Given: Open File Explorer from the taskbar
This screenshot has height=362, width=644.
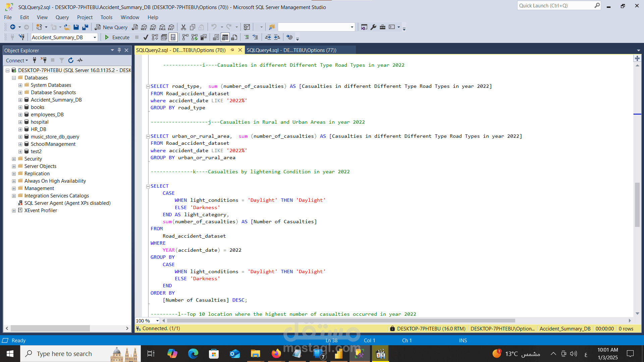Looking at the screenshot, I should [x=255, y=354].
